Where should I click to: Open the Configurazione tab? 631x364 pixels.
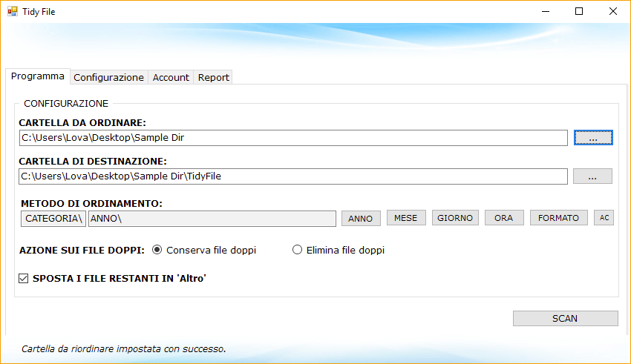point(108,77)
